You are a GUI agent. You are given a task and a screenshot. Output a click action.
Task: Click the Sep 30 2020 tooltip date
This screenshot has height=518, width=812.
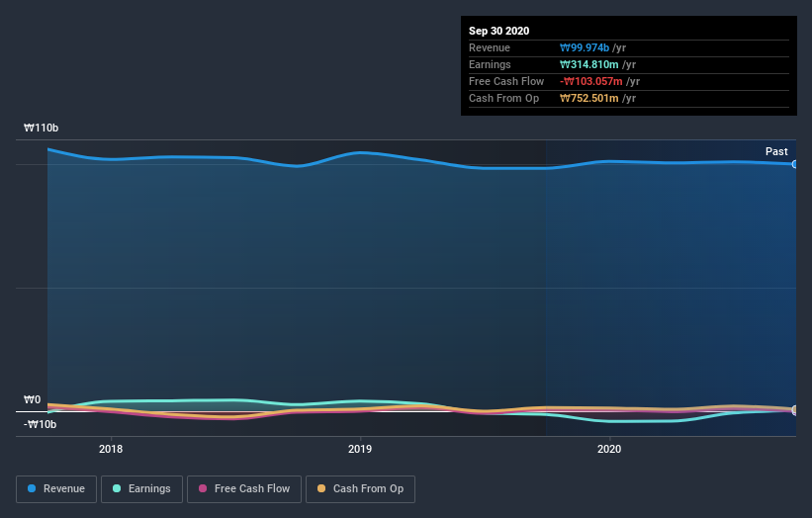tap(498, 31)
